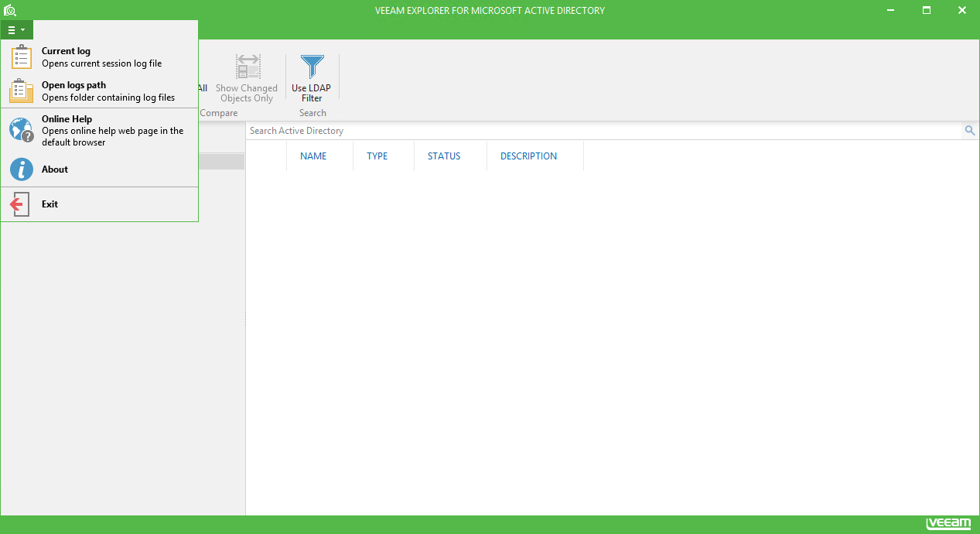
Task: Click into Search Active Directory field
Action: click(x=604, y=131)
